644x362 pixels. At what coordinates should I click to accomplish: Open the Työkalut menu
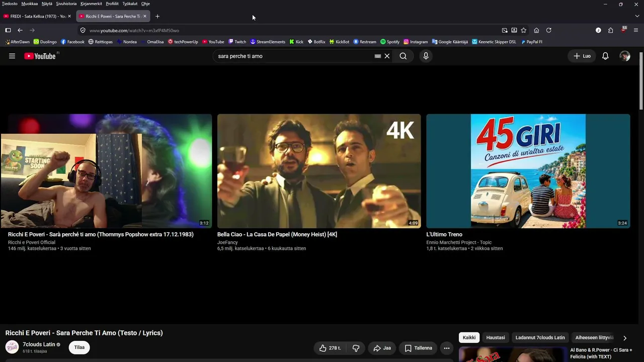130,4
